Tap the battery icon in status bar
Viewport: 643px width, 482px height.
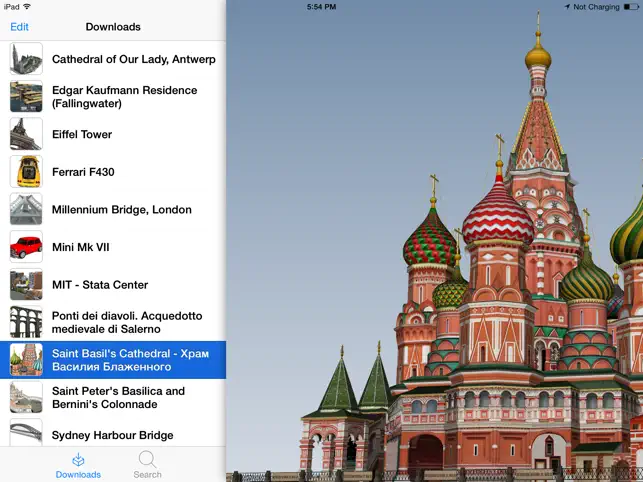[631, 7]
